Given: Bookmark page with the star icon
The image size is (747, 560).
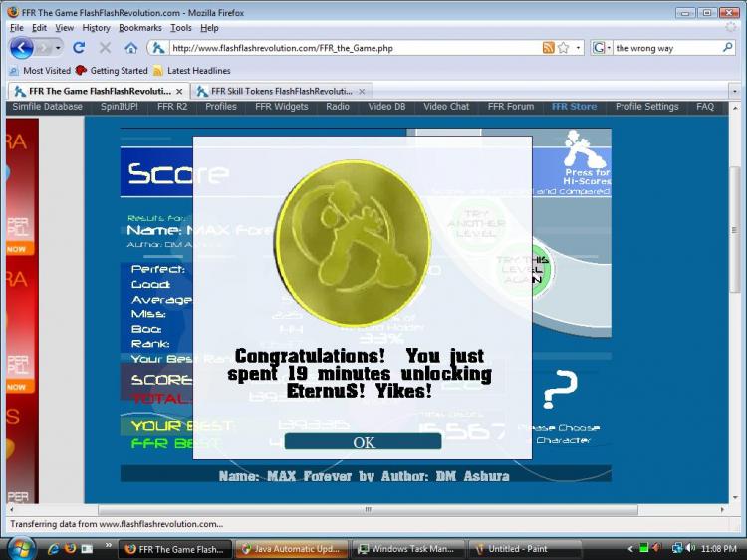Looking at the screenshot, I should 563,48.
